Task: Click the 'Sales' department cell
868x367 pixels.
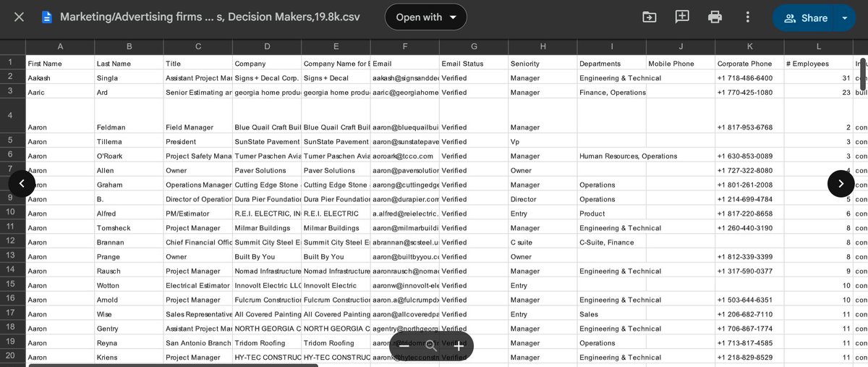Action: [x=611, y=314]
